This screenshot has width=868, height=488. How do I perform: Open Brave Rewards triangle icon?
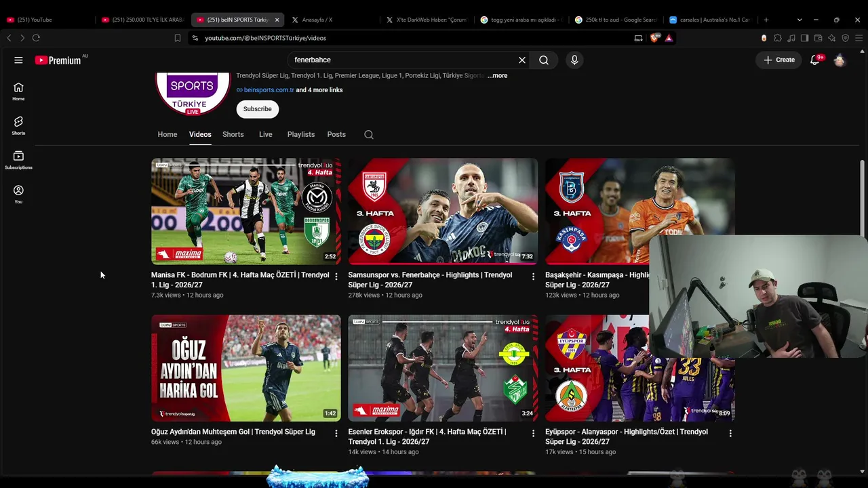pos(669,38)
